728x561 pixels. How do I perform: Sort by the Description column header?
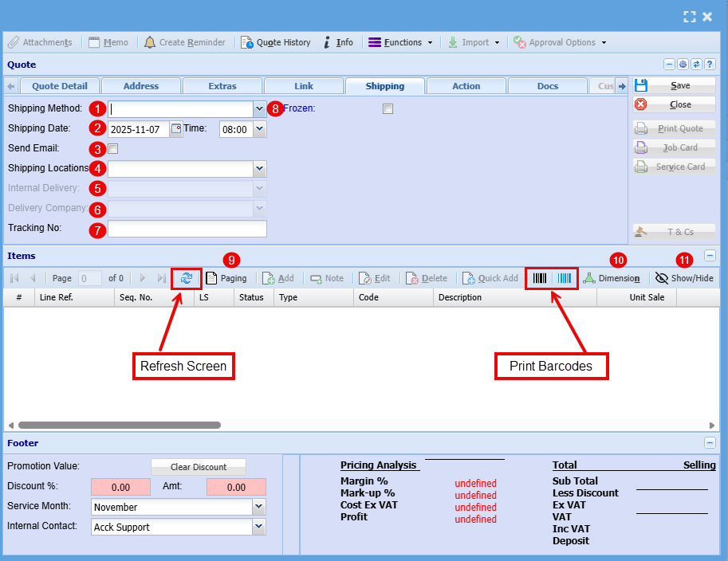point(514,297)
